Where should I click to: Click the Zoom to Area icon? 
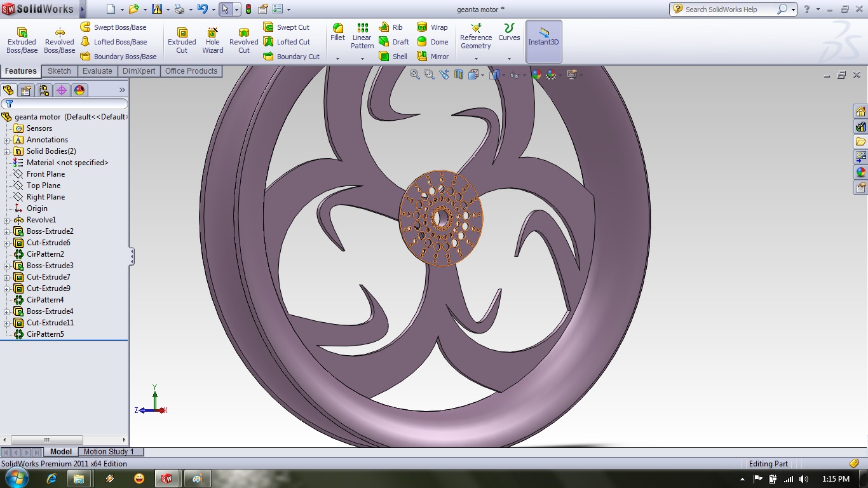[x=429, y=74]
